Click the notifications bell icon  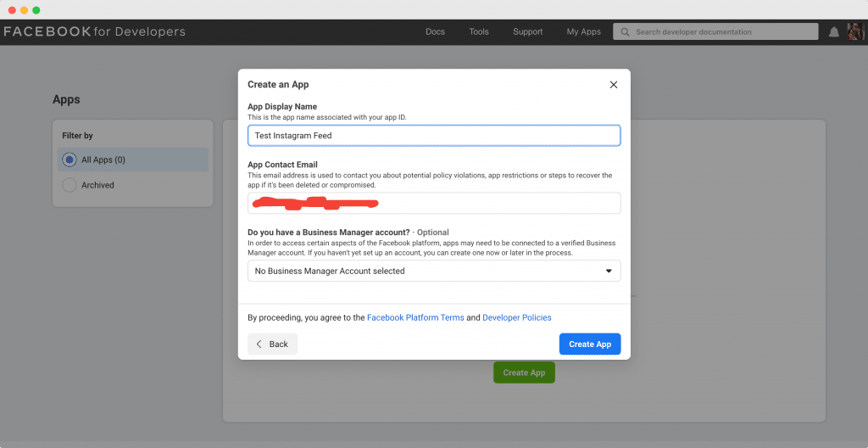pyautogui.click(x=834, y=32)
